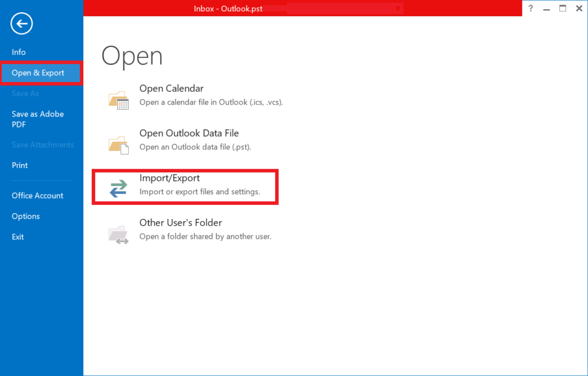Click the Inbox - Outlook.pst title bar

tap(228, 8)
